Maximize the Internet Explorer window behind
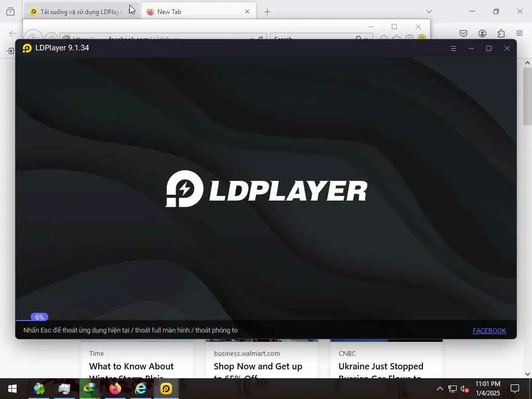 pos(394,26)
